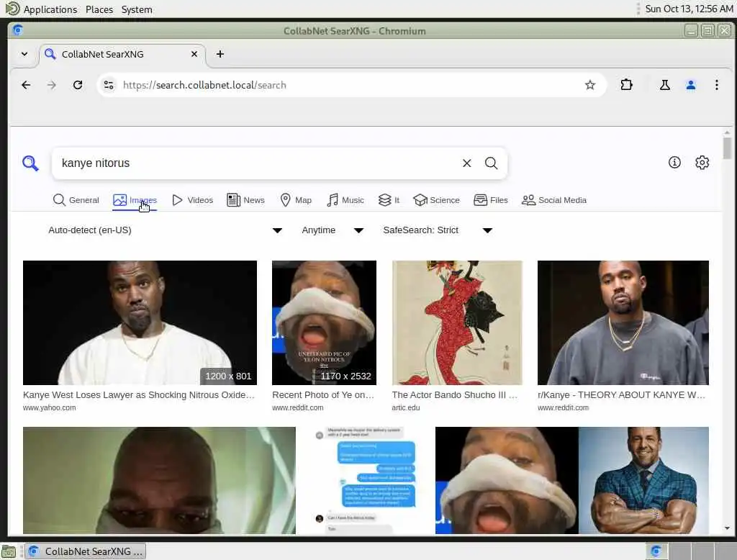The height and width of the screenshot is (560, 737).
Task: Open r/Kanye THEORY ABOUT KANYE thumbnail
Action: [623, 322]
